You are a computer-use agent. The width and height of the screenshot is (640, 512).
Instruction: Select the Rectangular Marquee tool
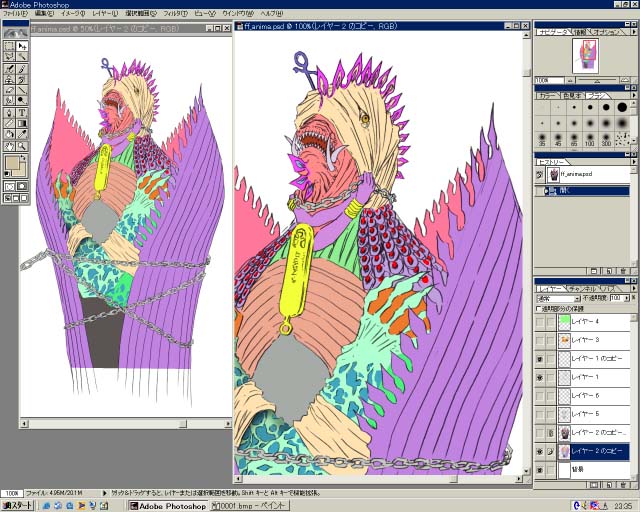click(x=9, y=46)
